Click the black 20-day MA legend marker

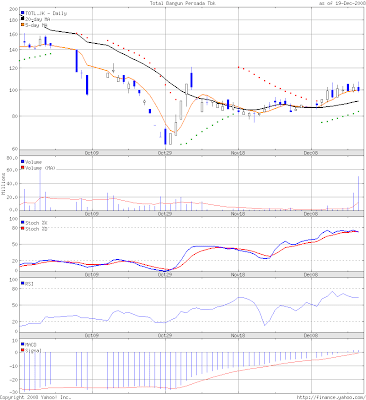(23, 19)
